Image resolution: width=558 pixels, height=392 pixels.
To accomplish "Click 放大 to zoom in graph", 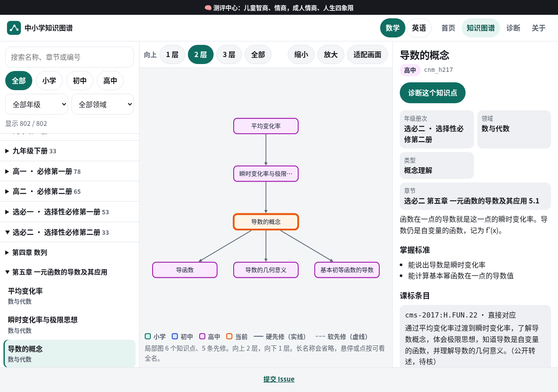I will (331, 54).
